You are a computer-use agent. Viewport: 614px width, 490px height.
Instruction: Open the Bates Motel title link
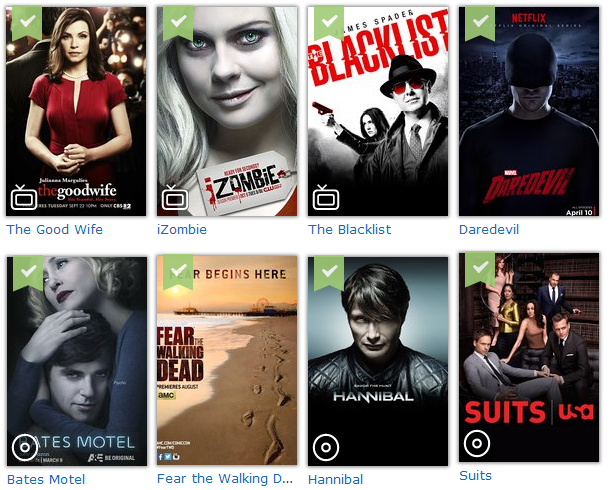[46, 479]
